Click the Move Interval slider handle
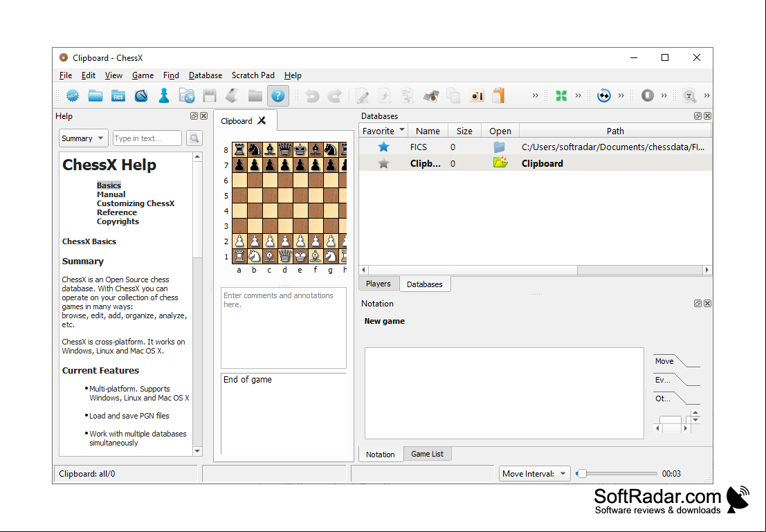 click(x=581, y=473)
